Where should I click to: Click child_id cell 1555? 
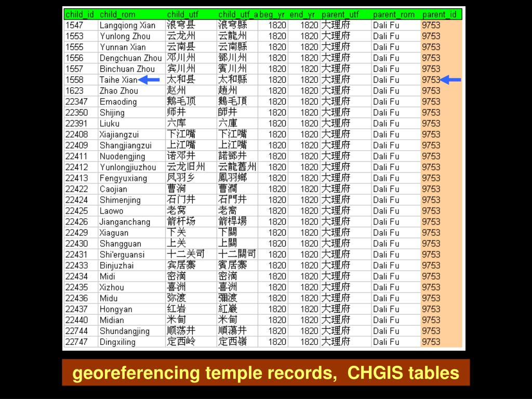point(81,47)
